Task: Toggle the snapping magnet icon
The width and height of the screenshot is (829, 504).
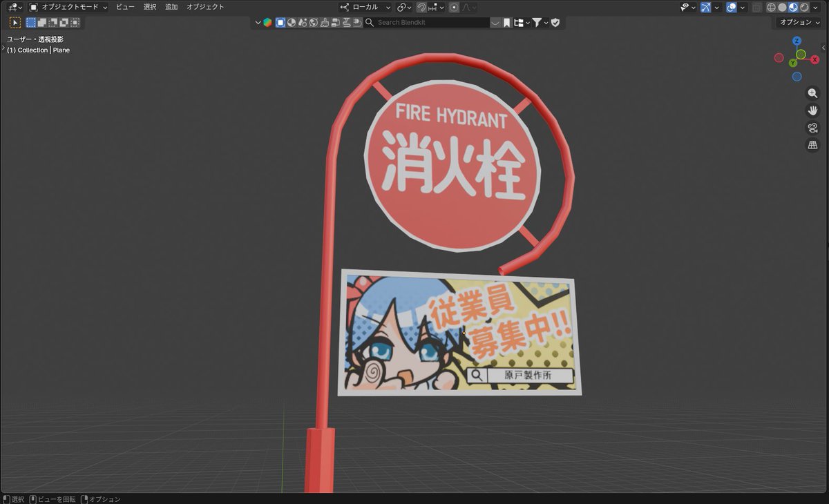Action: click(421, 7)
